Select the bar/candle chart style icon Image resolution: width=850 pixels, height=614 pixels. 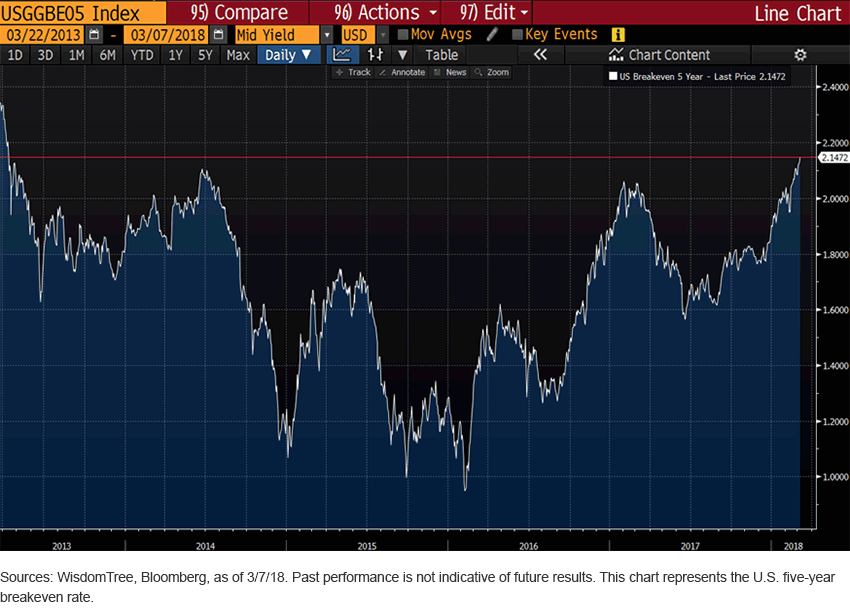coord(375,55)
